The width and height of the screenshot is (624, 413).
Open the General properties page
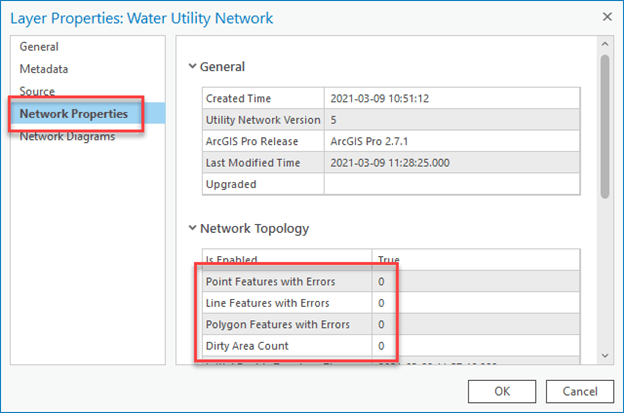pyautogui.click(x=39, y=47)
